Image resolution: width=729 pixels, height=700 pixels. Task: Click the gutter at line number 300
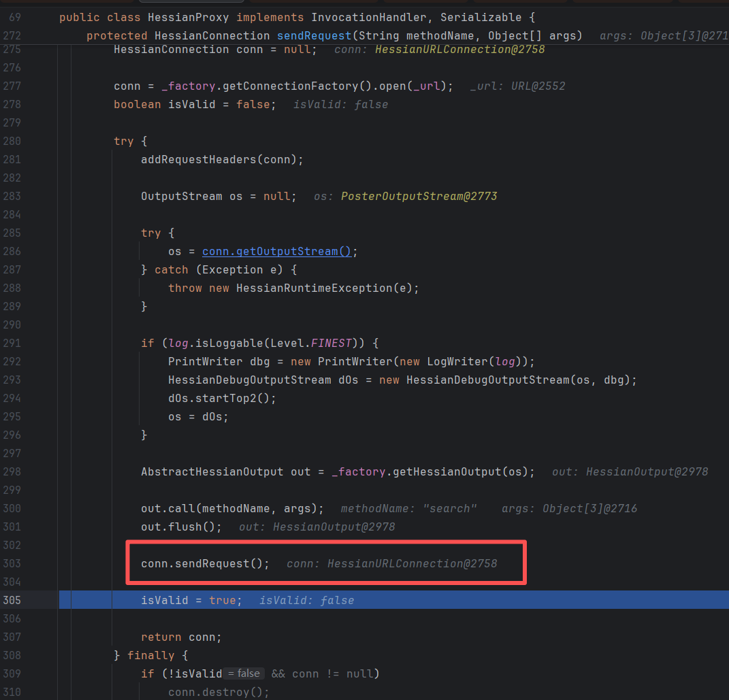coord(12,508)
